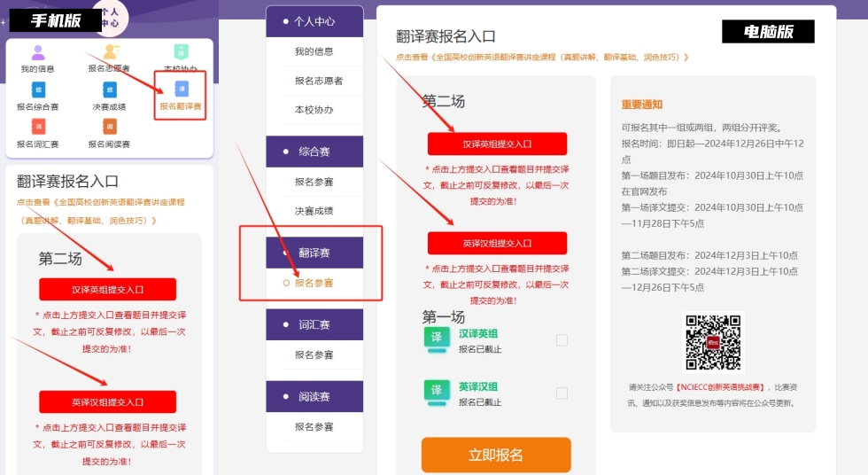
Task: Check the 英译汉组 checkbox under 第一场
Action: point(562,393)
